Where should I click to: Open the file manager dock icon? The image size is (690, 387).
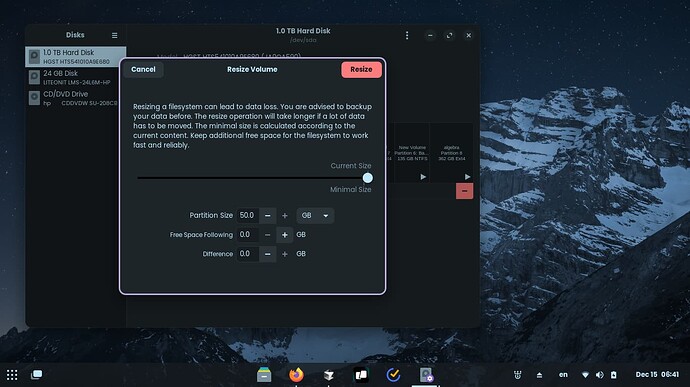click(264, 375)
